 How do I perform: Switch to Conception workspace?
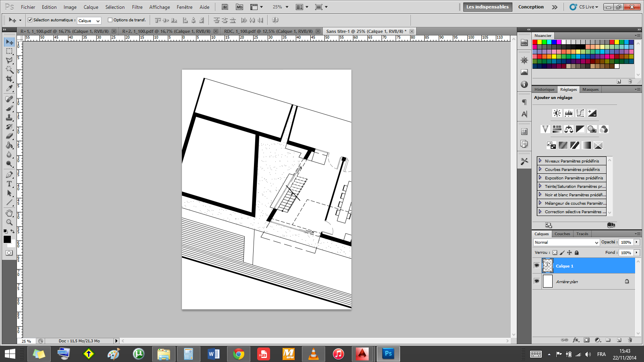tap(531, 7)
